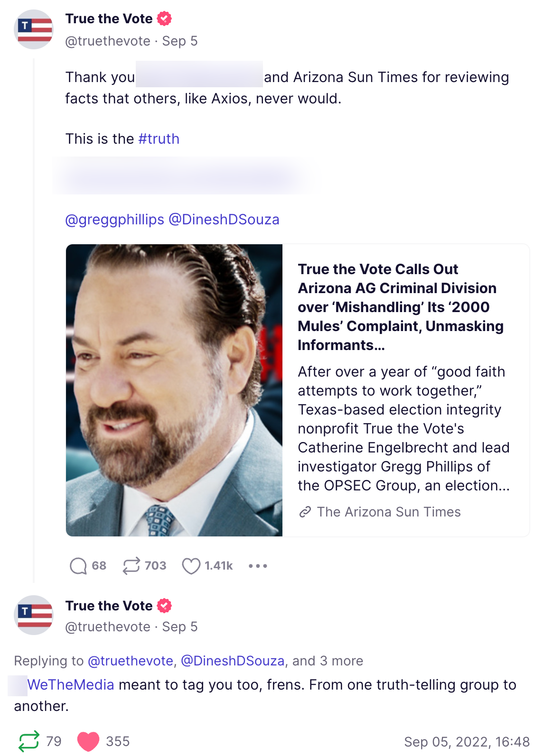Like the post with 1.41k heart icon
This screenshot has height=756, width=544.
[191, 566]
